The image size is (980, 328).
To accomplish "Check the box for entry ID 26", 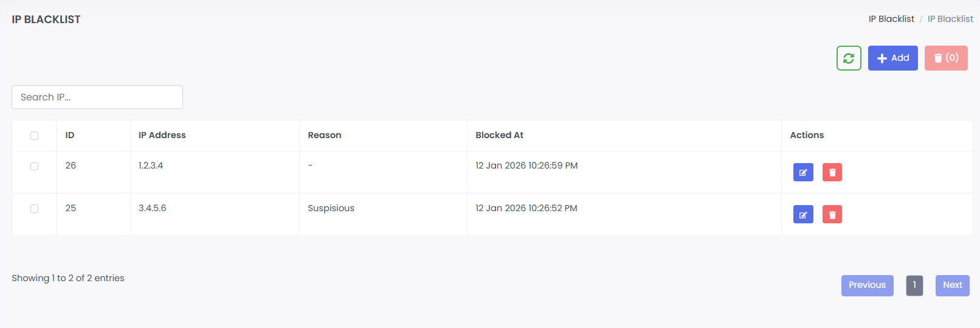I will pyautogui.click(x=35, y=166).
